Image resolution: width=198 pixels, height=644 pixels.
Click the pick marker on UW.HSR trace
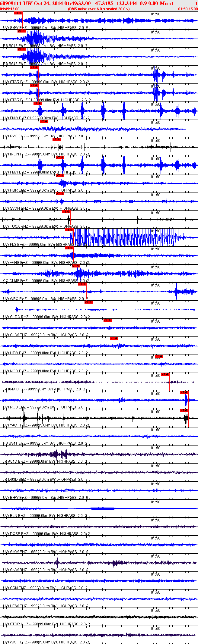click(60, 176)
